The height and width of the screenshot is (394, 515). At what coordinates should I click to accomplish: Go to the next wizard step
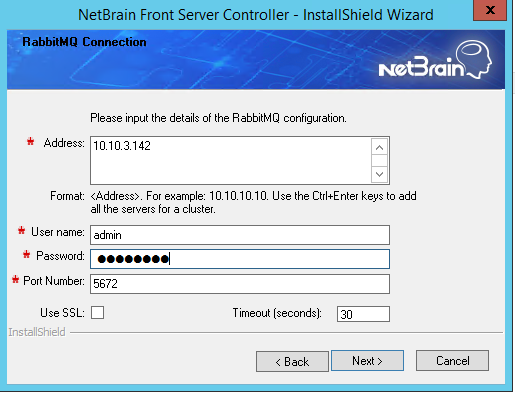tap(367, 361)
